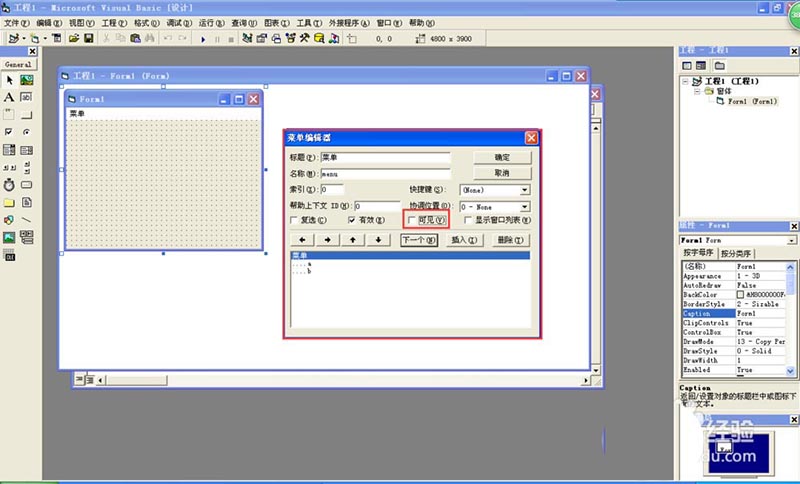Collapse the 工程1 project tree node
The height and width of the screenshot is (484, 800).
686,81
